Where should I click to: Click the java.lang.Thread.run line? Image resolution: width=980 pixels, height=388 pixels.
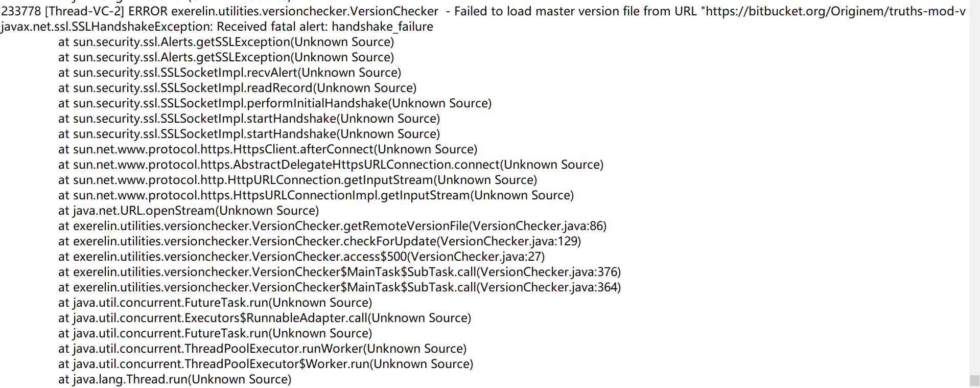tap(174, 379)
